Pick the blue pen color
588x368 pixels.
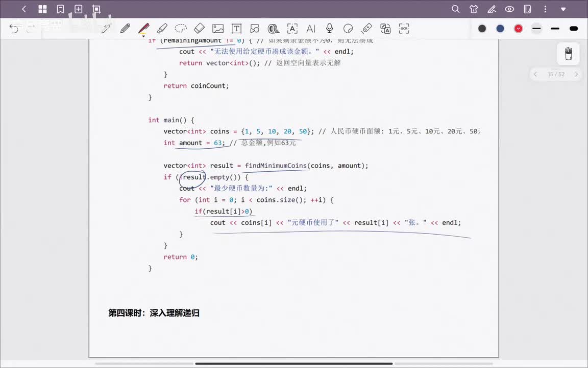pyautogui.click(x=500, y=29)
